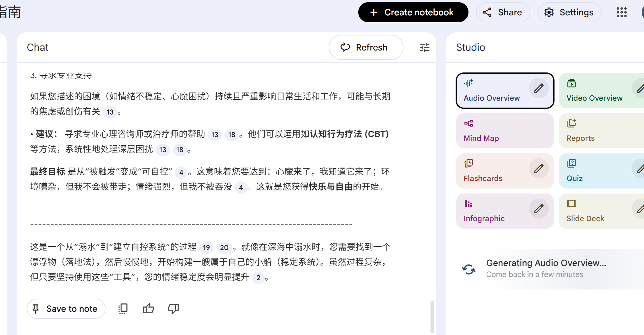Customize Flashcards with pencil icon
Image resolution: width=644 pixels, height=335 pixels.
pos(538,168)
